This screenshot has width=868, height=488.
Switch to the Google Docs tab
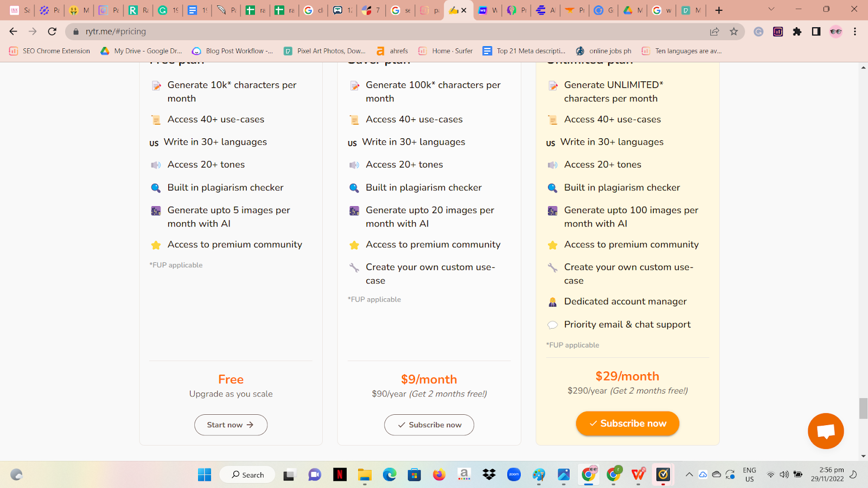point(197,10)
